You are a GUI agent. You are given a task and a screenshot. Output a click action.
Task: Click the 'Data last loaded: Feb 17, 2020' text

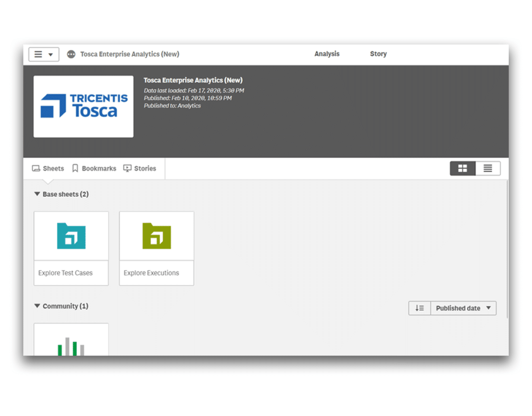194,91
